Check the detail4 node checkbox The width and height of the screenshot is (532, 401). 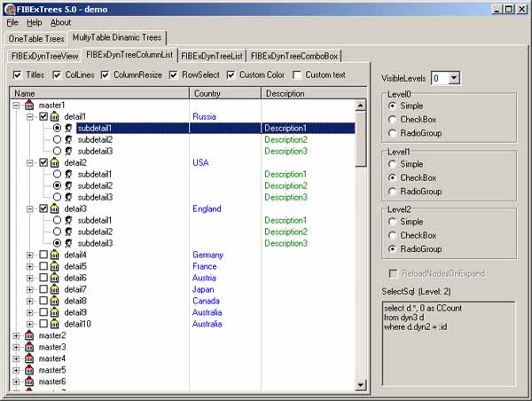[43, 255]
